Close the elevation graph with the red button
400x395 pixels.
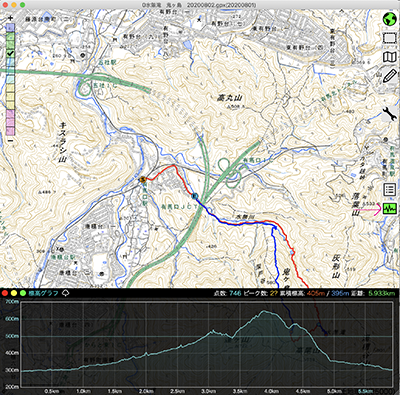[5, 293]
